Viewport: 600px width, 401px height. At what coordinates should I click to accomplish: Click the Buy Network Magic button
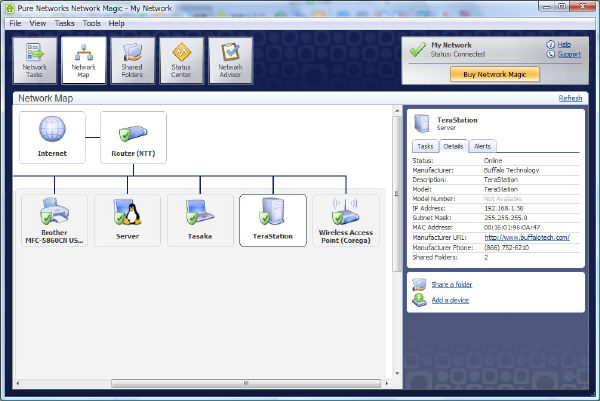click(x=495, y=74)
